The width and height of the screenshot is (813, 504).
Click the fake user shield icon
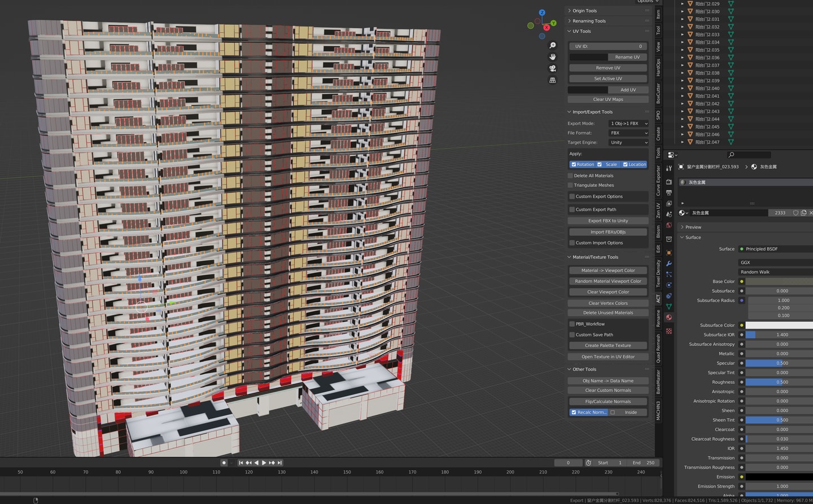[x=795, y=213]
